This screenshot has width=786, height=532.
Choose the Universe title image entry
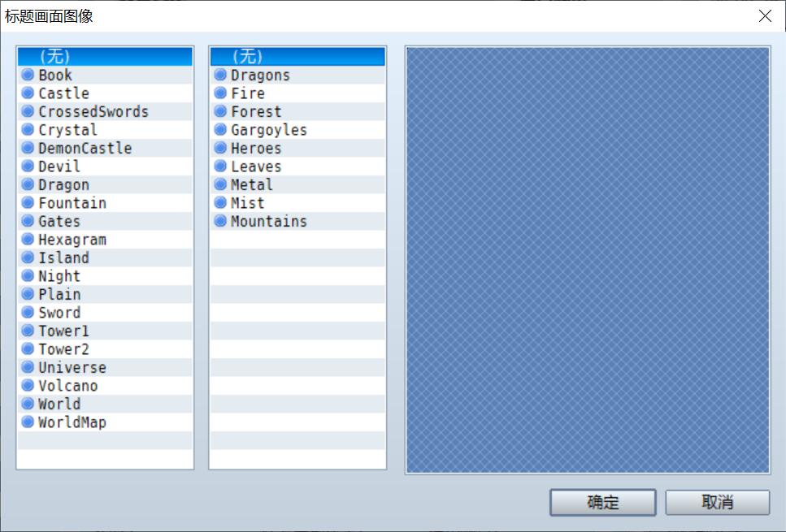(x=105, y=367)
